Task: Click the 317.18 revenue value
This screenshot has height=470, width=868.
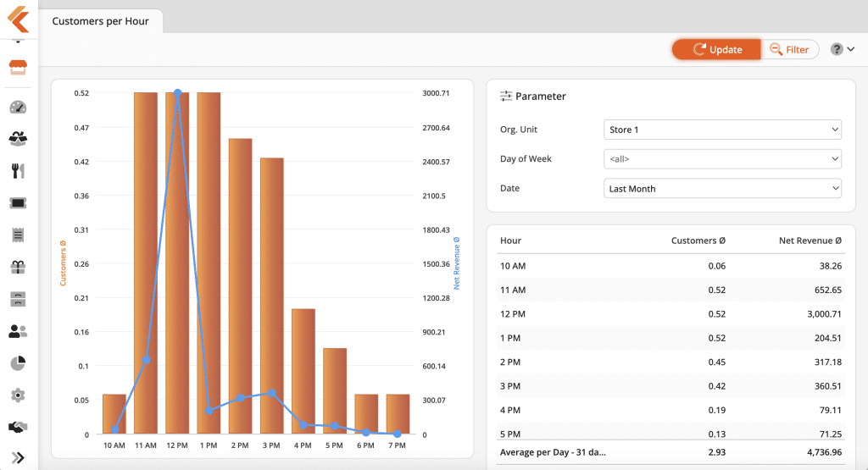Action: point(827,362)
